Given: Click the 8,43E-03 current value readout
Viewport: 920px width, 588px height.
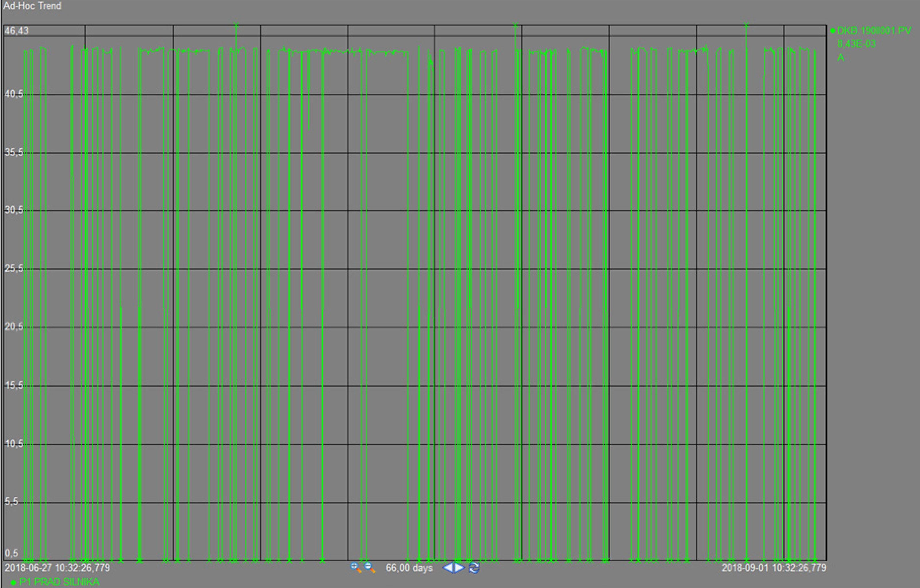Looking at the screenshot, I should click(x=856, y=44).
